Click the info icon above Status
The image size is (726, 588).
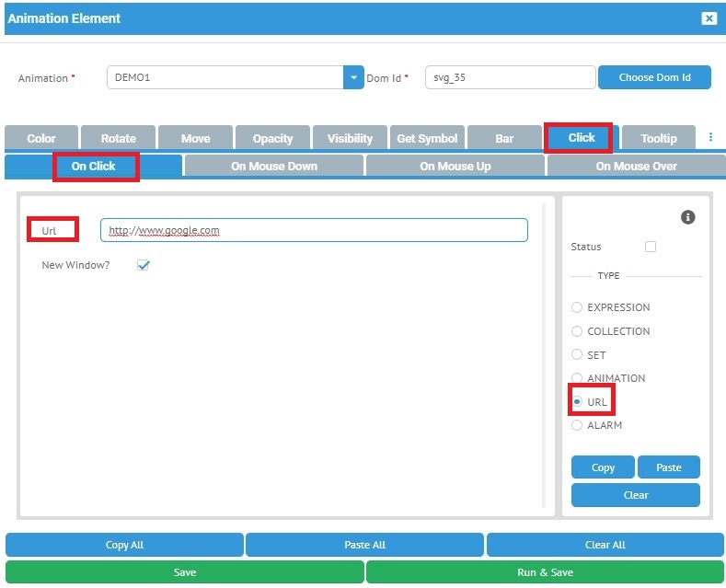tap(687, 217)
